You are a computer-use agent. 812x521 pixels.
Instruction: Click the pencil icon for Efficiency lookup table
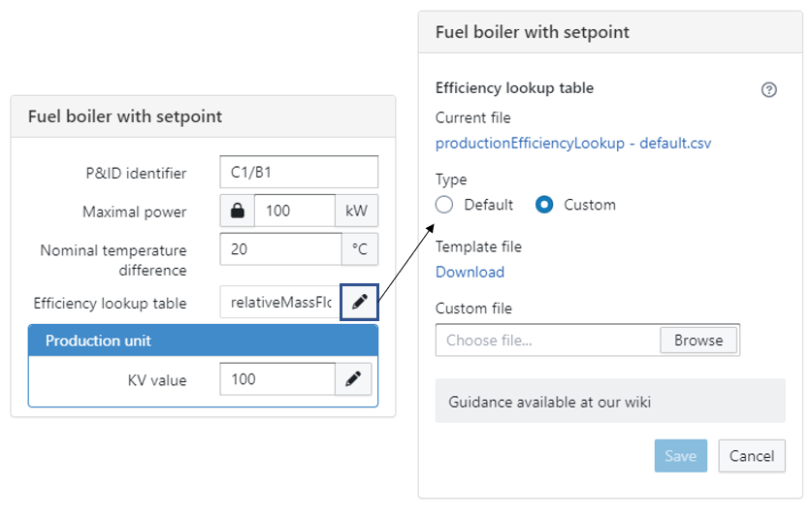359,303
